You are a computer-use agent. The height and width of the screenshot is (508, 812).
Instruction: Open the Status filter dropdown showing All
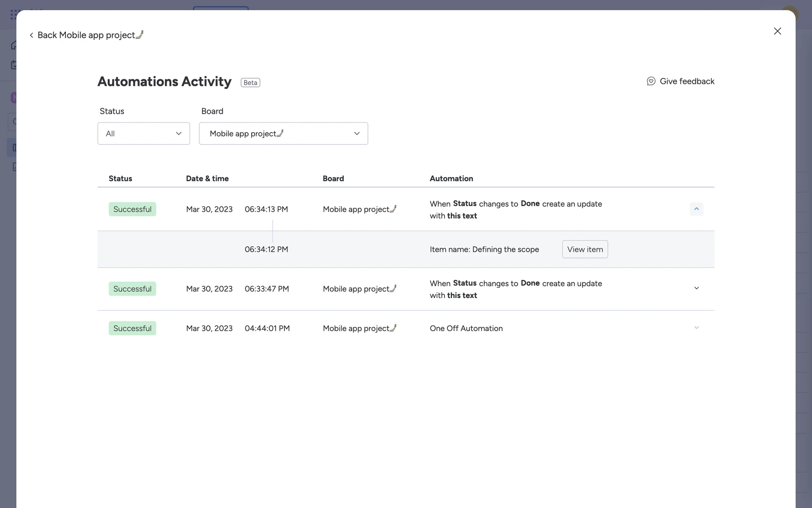(143, 134)
